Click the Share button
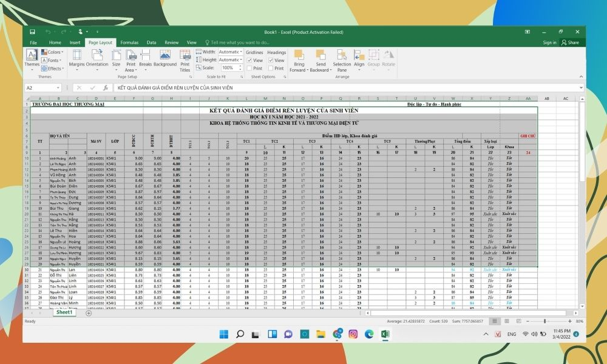The height and width of the screenshot is (364, 607). coord(571,42)
